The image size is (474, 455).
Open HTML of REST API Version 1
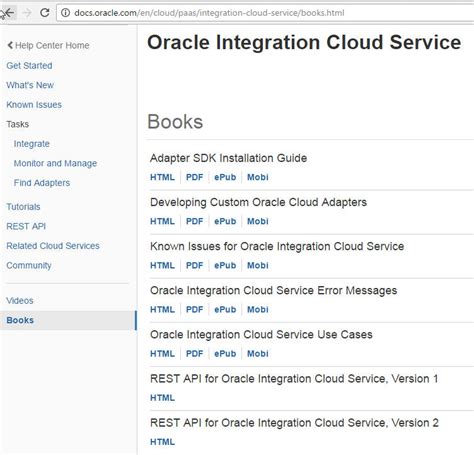click(162, 398)
